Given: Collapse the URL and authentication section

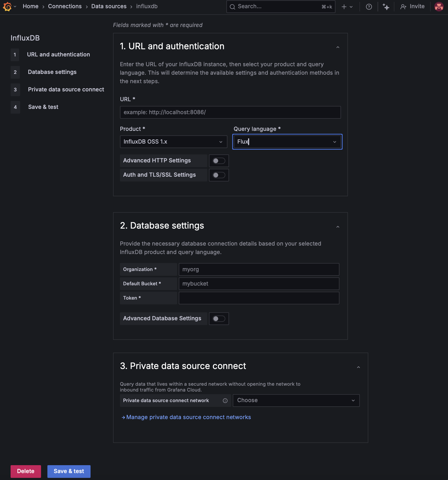Looking at the screenshot, I should [338, 47].
